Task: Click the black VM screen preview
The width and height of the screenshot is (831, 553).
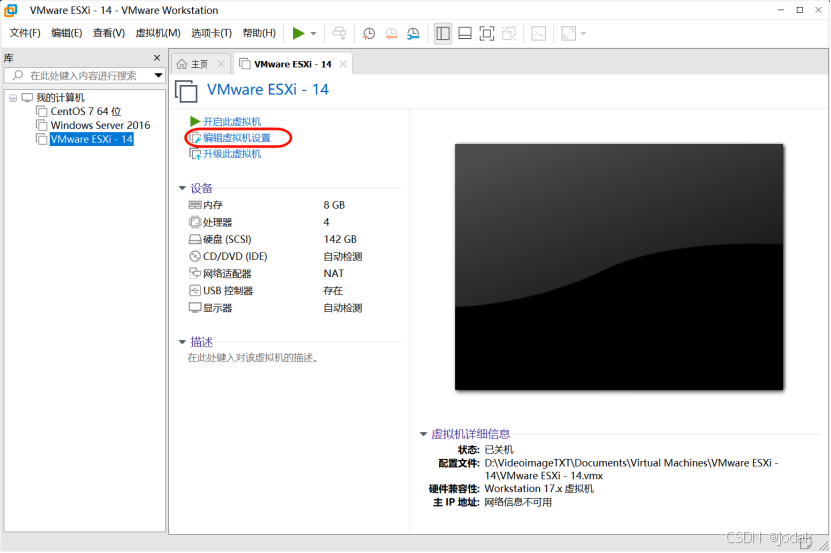Action: click(x=618, y=267)
